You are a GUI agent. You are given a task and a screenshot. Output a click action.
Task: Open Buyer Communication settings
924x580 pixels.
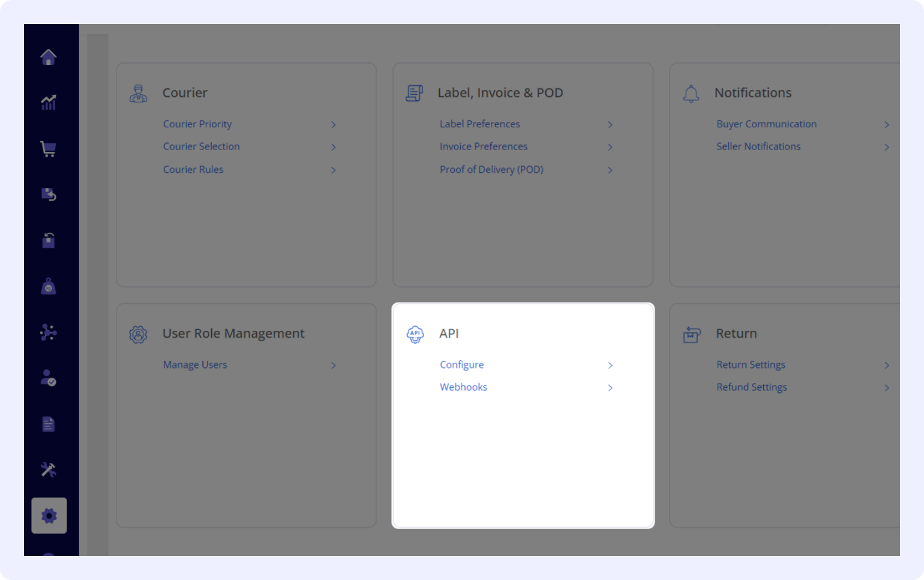click(x=766, y=124)
